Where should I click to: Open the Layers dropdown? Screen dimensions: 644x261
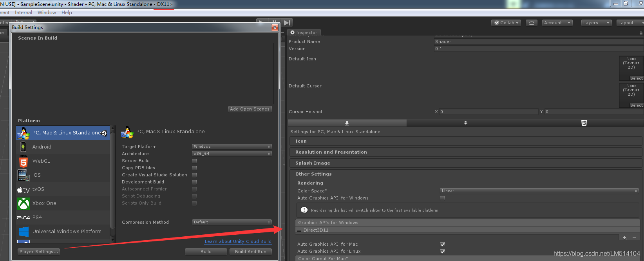point(596,23)
